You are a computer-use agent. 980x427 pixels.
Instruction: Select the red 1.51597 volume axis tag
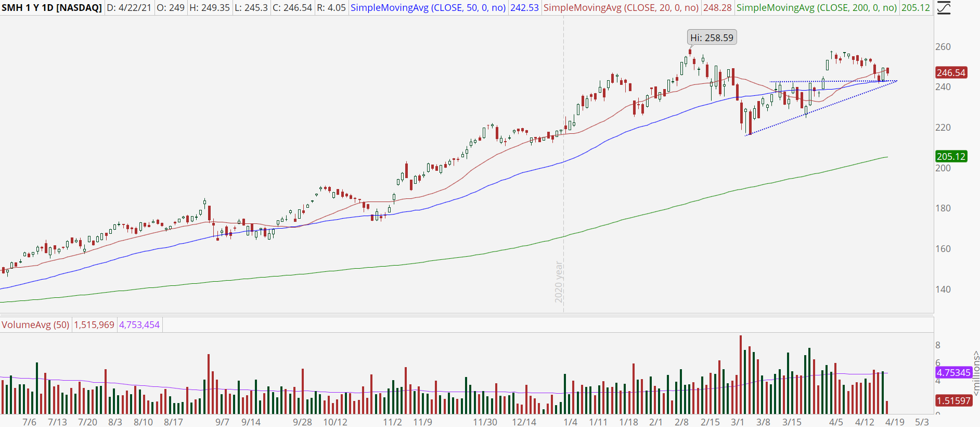(954, 401)
